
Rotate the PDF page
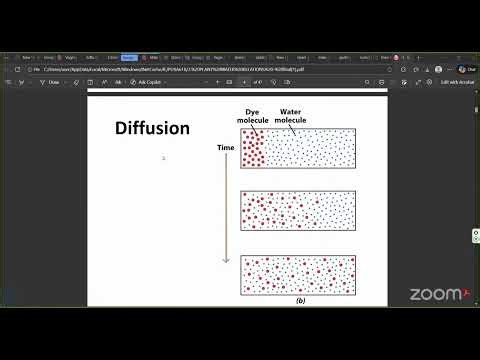(274, 82)
